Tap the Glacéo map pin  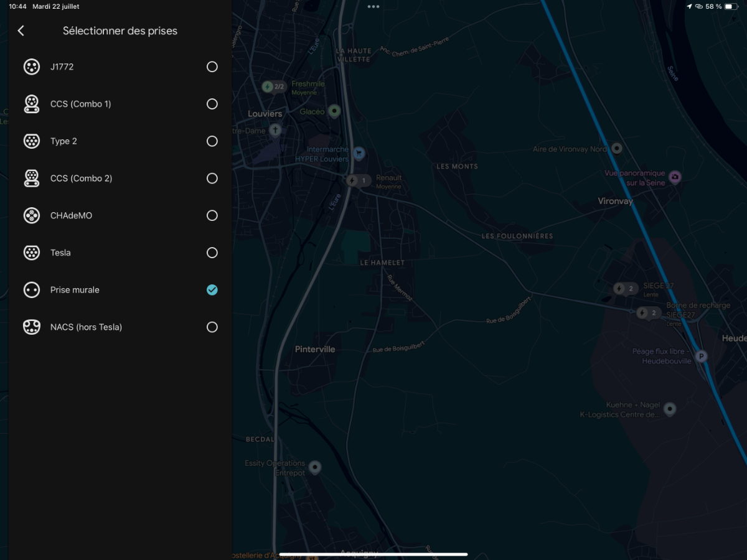tap(334, 111)
